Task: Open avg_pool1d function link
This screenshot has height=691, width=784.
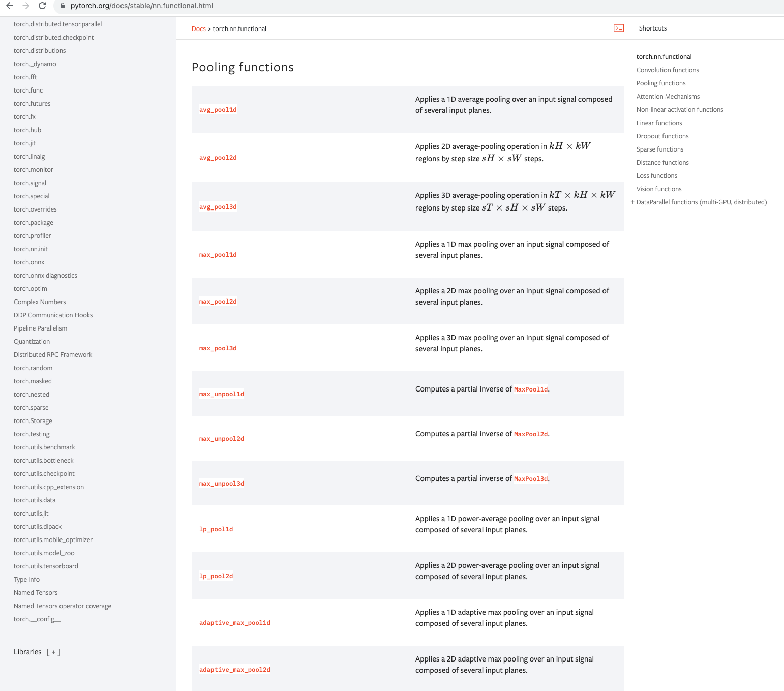Action: pyautogui.click(x=218, y=110)
